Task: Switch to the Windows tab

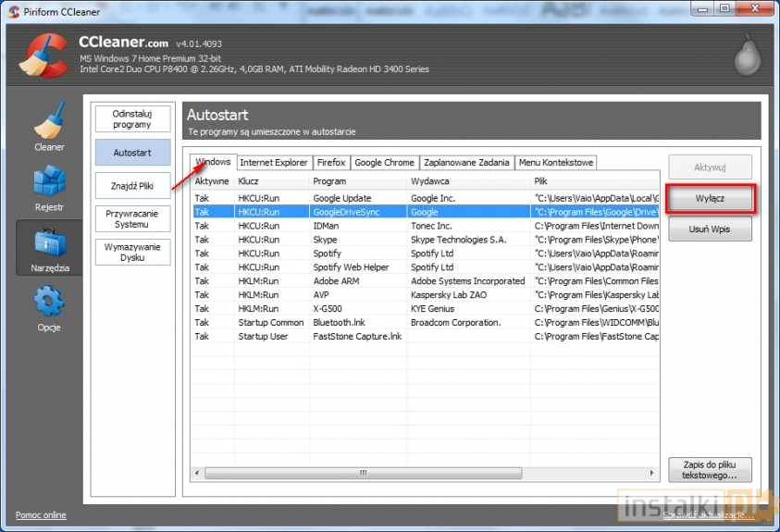Action: pos(214,162)
